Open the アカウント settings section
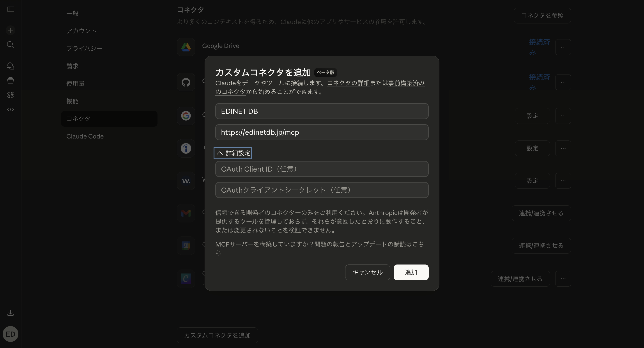This screenshot has width=644, height=348. (x=81, y=31)
